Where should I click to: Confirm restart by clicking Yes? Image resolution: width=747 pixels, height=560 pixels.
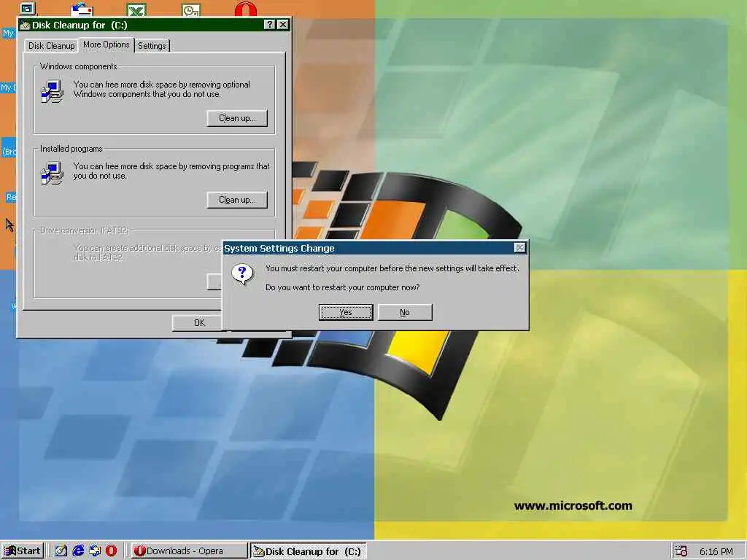point(345,312)
